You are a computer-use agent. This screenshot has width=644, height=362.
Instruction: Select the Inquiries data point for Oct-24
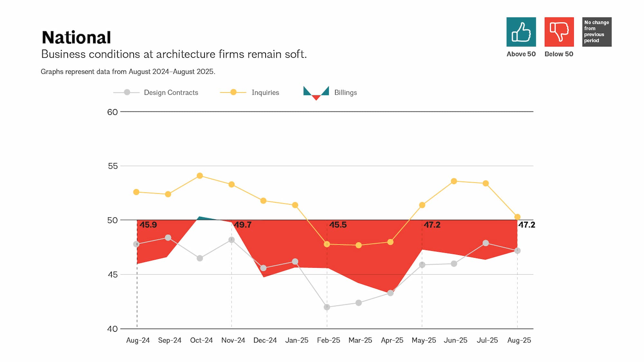[x=200, y=176]
